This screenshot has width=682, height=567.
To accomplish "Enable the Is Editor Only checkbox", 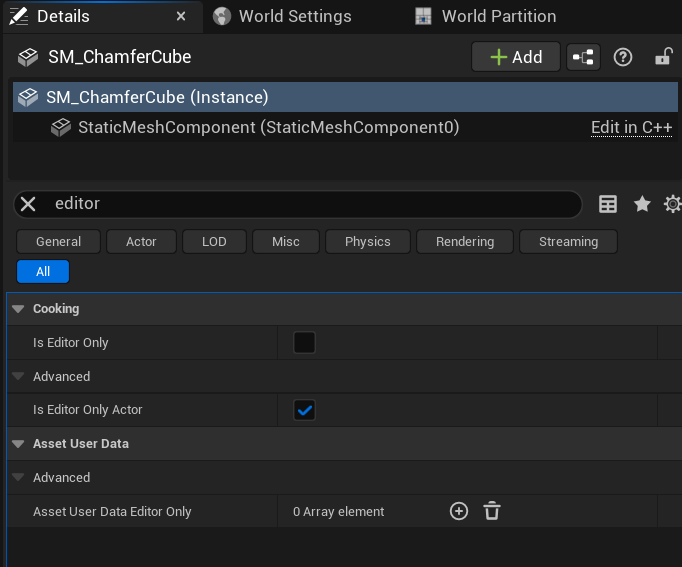I will (304, 343).
